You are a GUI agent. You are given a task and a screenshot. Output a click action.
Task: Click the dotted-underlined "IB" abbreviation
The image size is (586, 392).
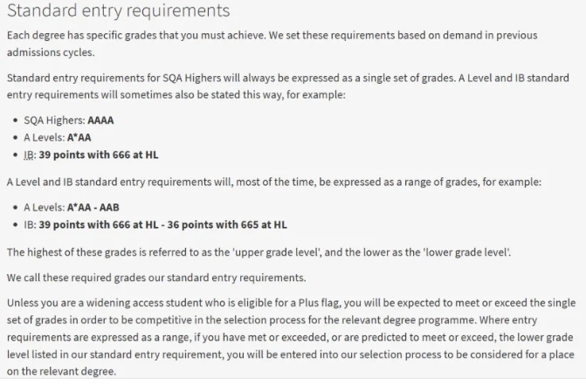pyautogui.click(x=31, y=155)
